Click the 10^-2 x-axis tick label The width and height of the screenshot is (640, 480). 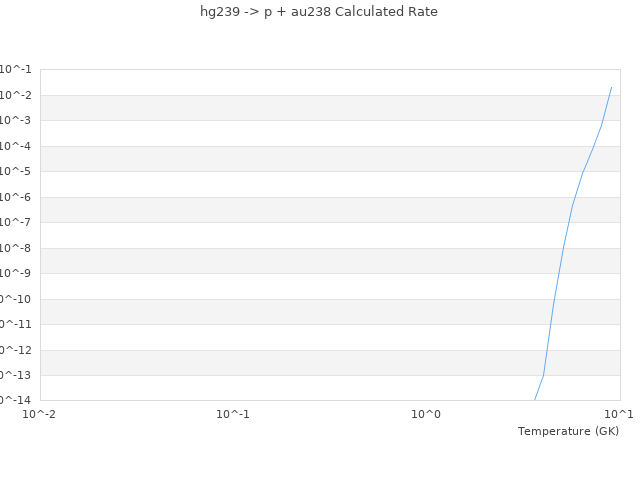(x=40, y=414)
